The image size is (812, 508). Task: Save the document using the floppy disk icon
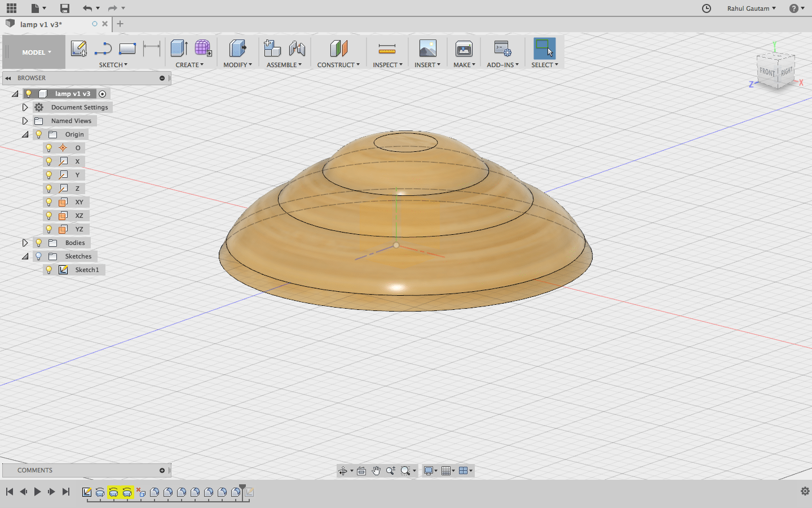(x=65, y=8)
